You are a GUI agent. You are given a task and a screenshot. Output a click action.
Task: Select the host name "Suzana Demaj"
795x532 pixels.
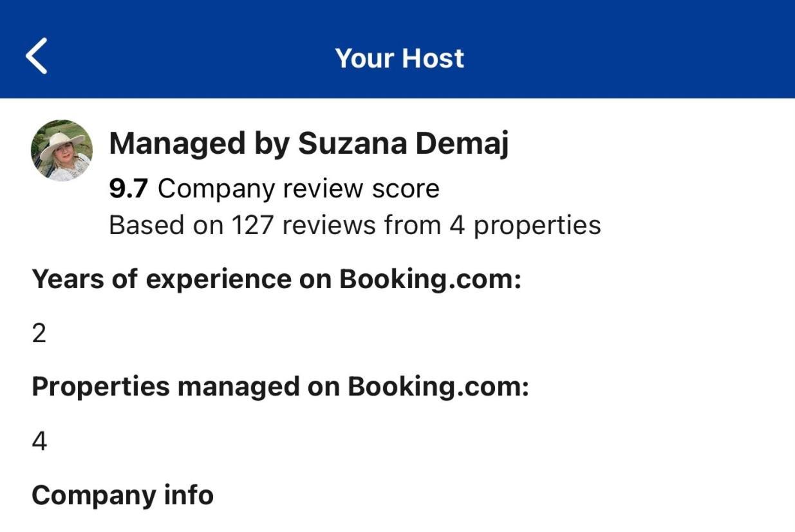click(x=403, y=143)
